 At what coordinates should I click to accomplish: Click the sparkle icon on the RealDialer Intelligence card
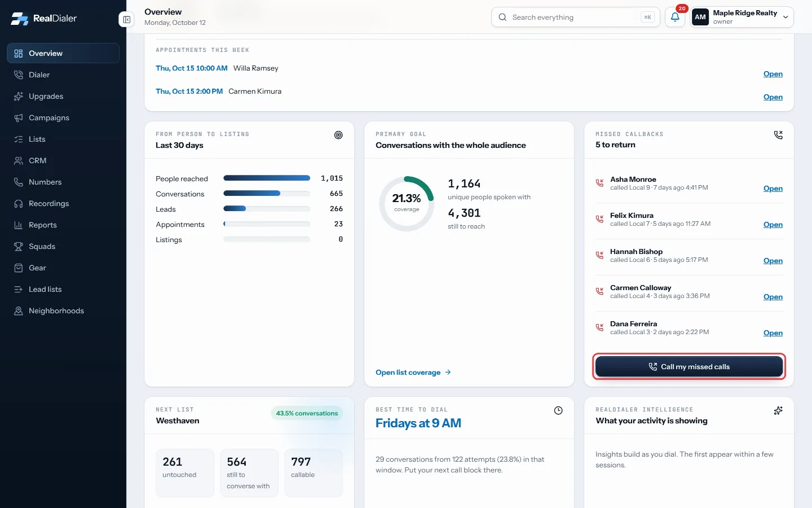click(x=778, y=410)
